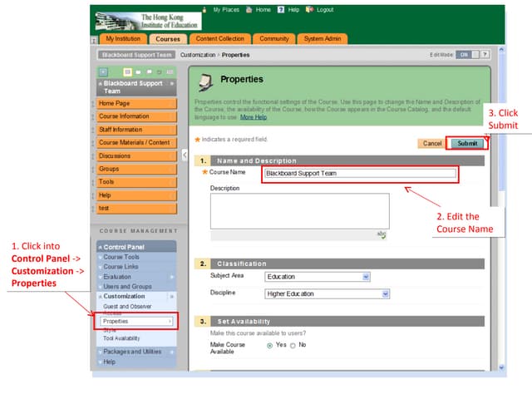Click the Logout icon

point(309,9)
